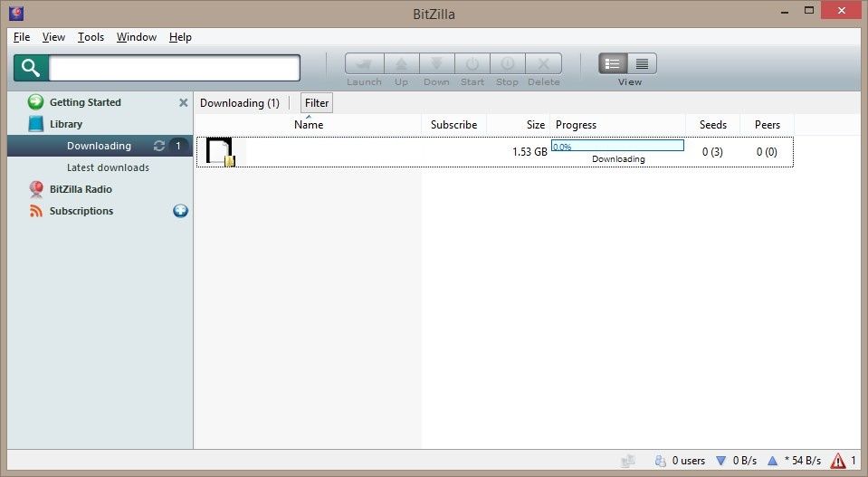Sort by Peers column header
The image size is (868, 477).
coord(768,125)
